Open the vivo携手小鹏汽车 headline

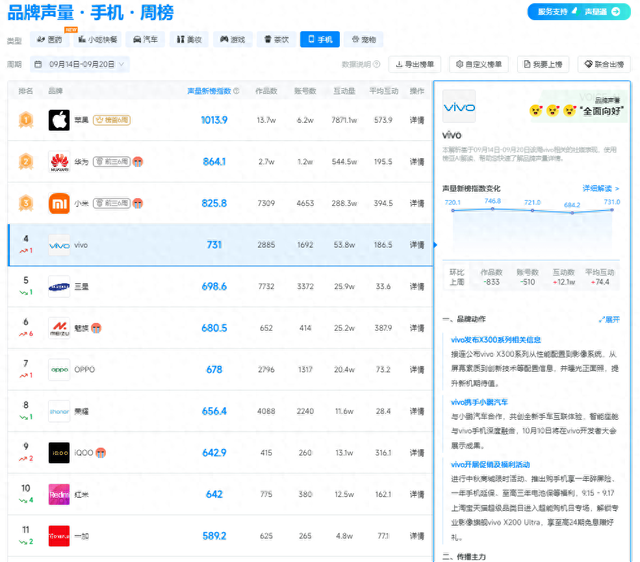tap(479, 402)
